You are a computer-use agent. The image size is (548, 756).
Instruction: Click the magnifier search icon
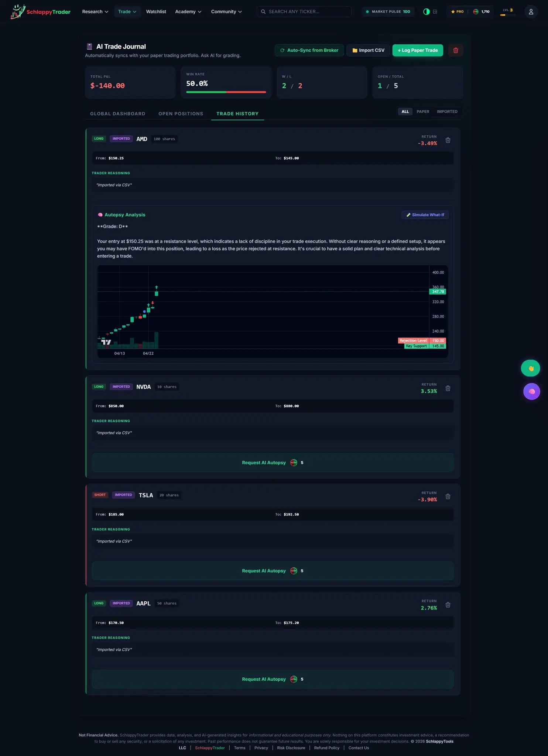click(263, 11)
